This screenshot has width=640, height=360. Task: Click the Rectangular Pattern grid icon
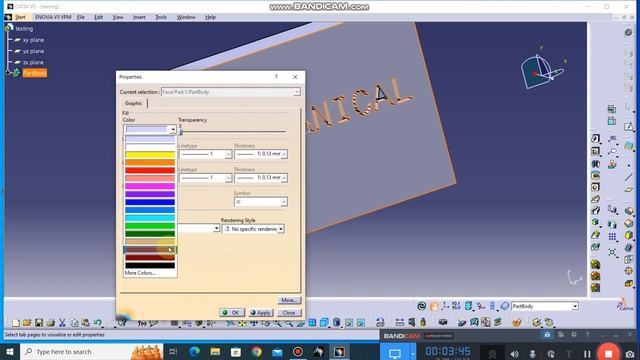coord(612,236)
